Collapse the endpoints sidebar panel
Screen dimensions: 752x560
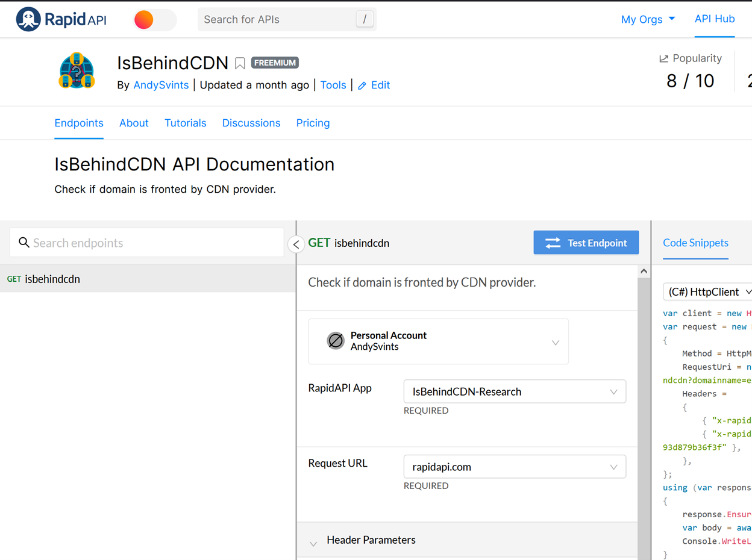pos(296,244)
